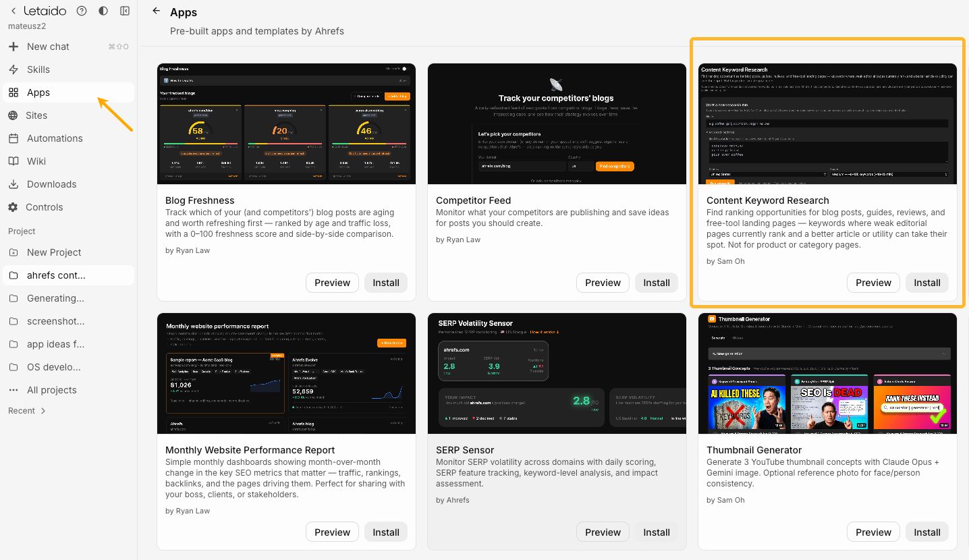Preview the SERP Sensor app
The image size is (969, 560).
[603, 532]
